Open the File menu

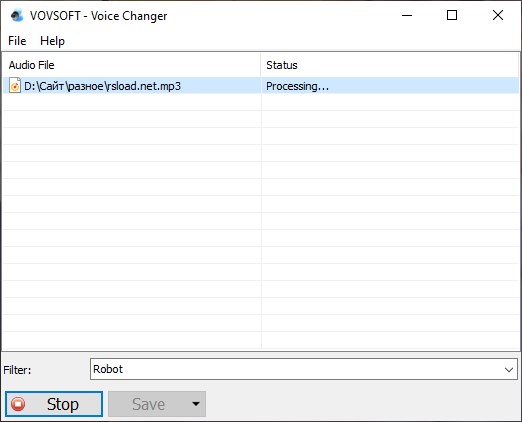tap(17, 41)
